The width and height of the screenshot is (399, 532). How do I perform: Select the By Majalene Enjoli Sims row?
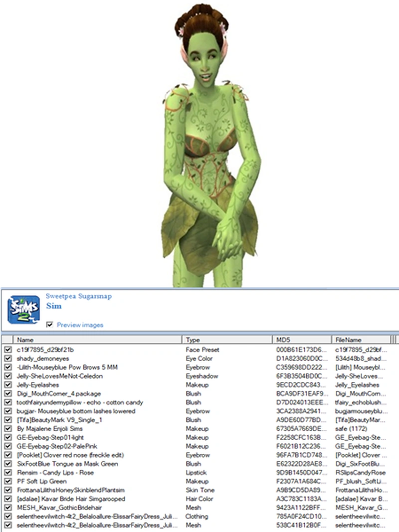pyautogui.click(x=49, y=429)
